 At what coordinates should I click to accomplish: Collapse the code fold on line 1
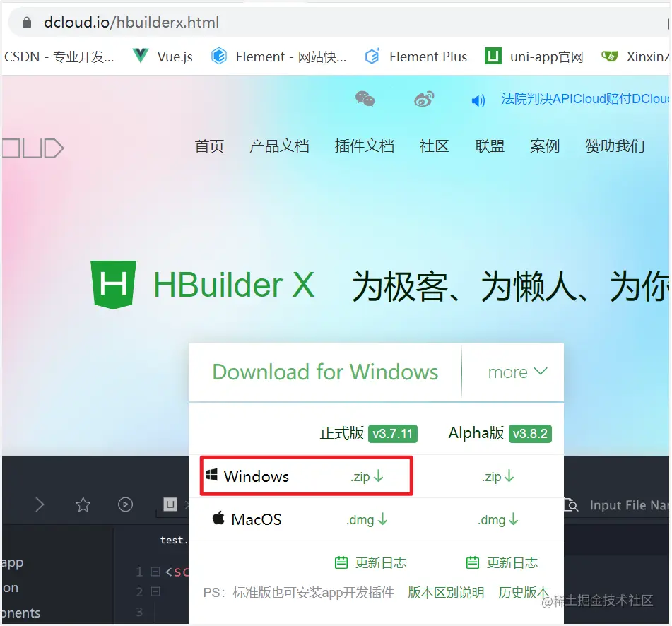[155, 572]
